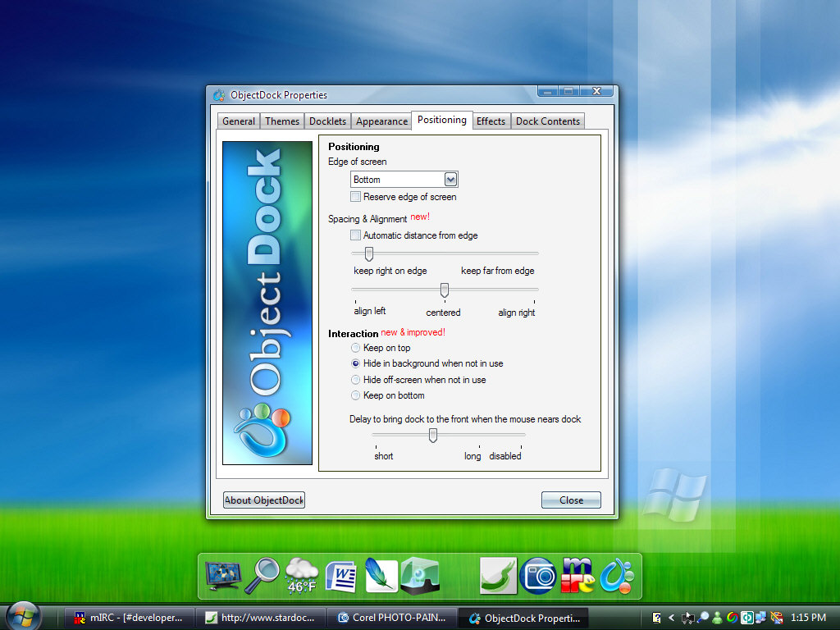Image resolution: width=840 pixels, height=630 pixels.
Task: Click the green Messenger buddy tray icon
Action: pyautogui.click(x=717, y=618)
